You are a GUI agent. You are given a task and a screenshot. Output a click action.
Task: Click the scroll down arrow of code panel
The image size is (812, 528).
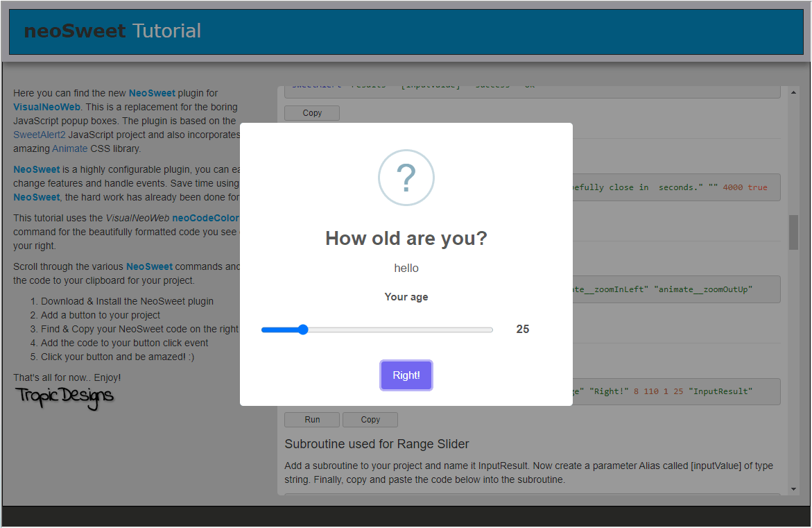click(x=793, y=488)
